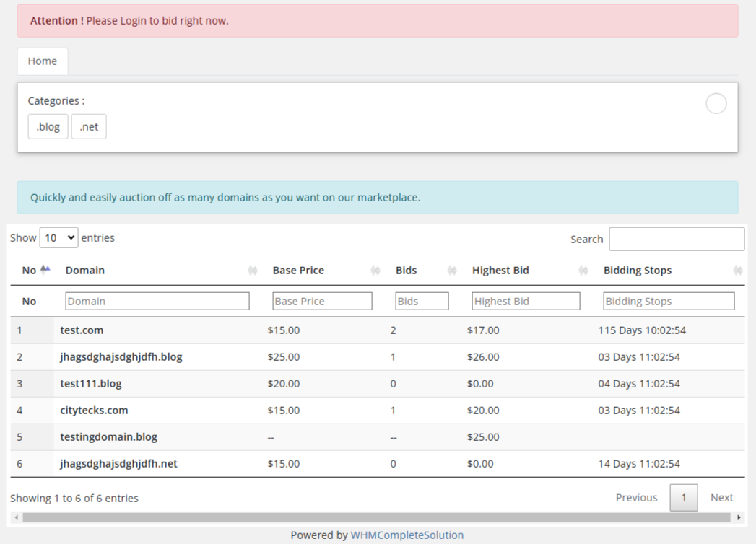Filter by .blog category
Image resolution: width=756 pixels, height=544 pixels.
click(48, 127)
